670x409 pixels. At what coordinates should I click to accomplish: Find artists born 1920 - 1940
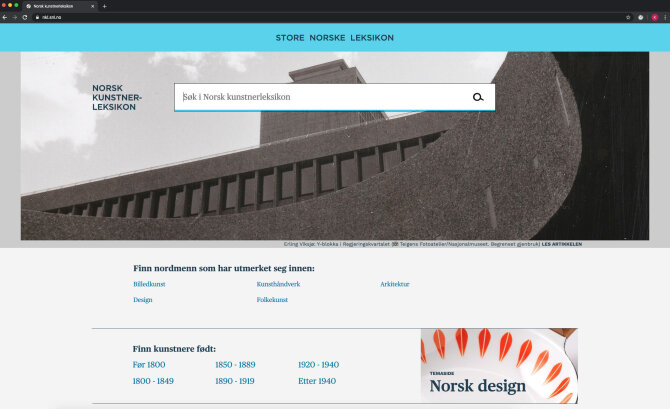318,365
